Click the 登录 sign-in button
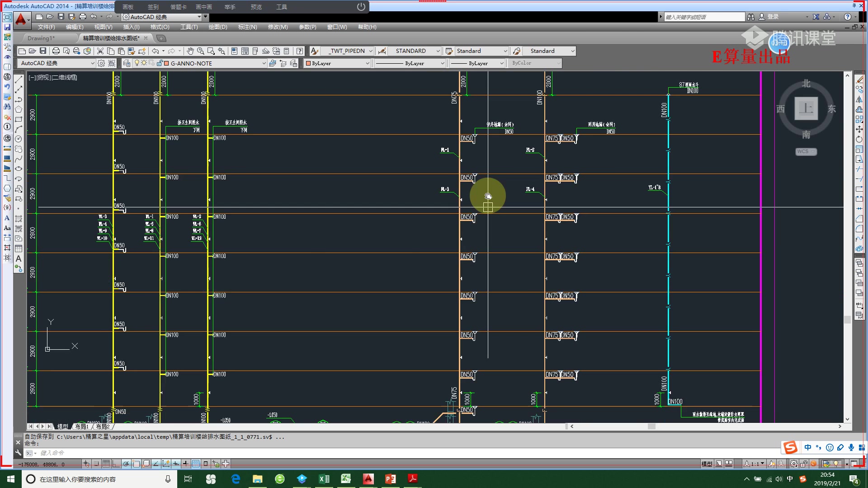Screen dimensions: 868x488 pyautogui.click(x=773, y=17)
